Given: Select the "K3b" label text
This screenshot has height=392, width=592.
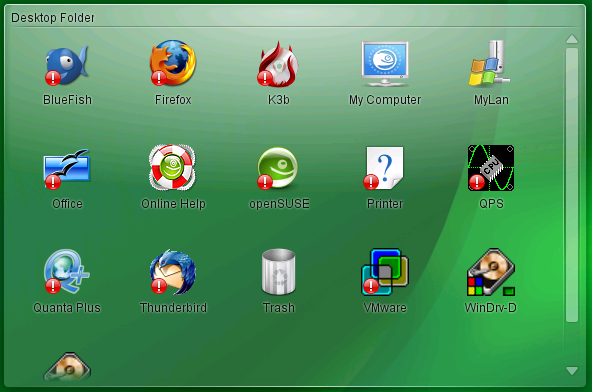Looking at the screenshot, I should click(x=279, y=100).
